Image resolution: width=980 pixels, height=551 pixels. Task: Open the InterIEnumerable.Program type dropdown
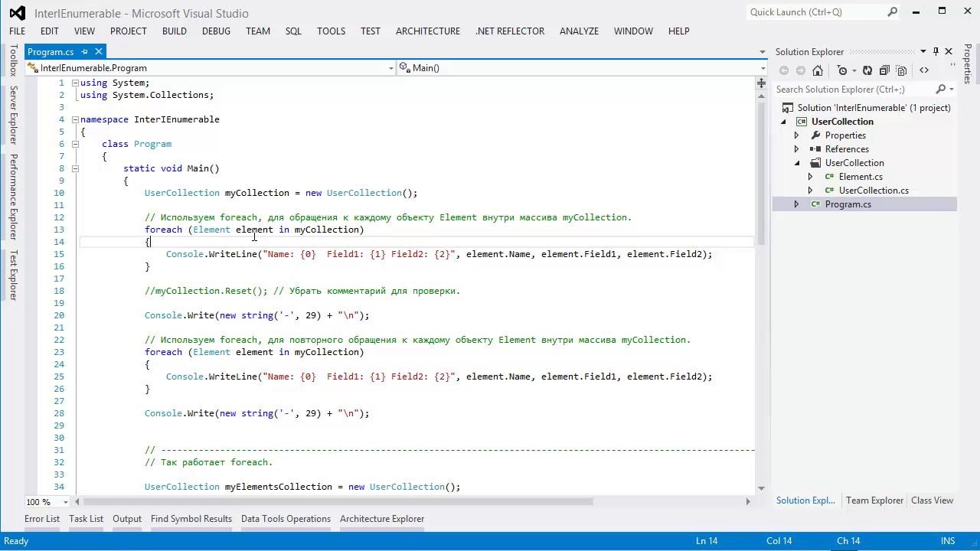coord(390,68)
